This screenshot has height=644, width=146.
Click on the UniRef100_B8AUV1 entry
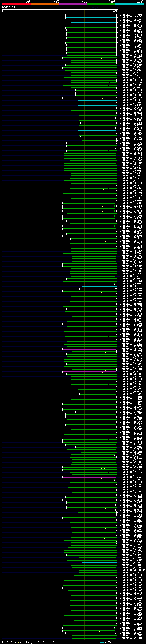[x=131, y=135]
